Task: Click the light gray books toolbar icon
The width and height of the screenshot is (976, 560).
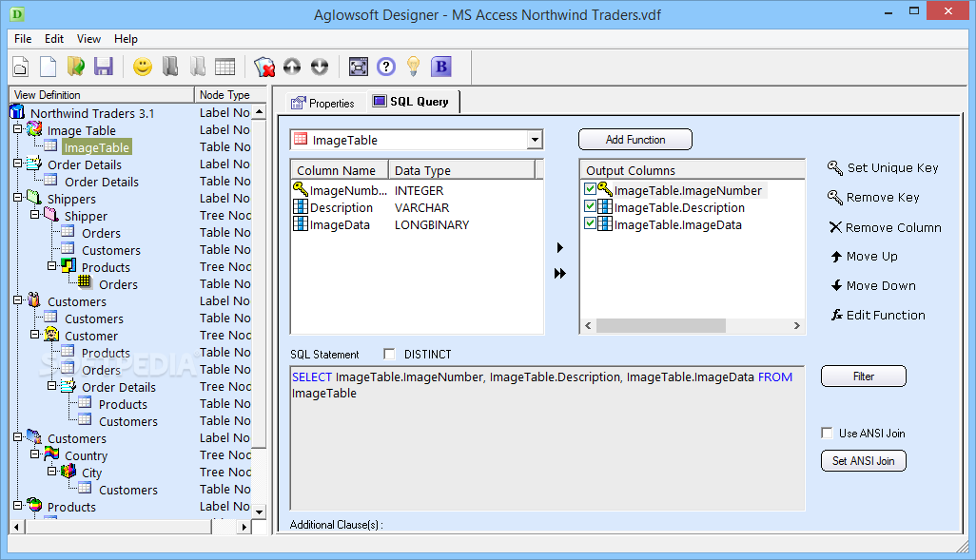Action: tap(197, 67)
